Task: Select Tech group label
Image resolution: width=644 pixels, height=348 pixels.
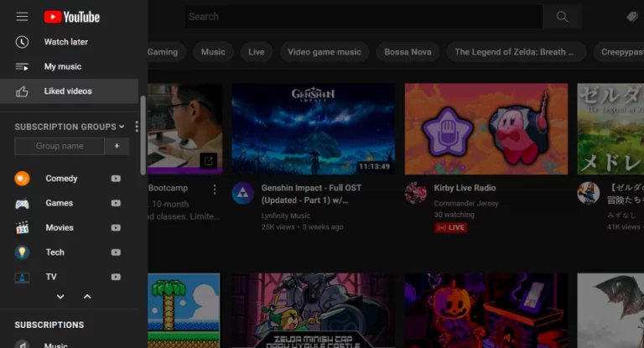Action: tap(55, 252)
